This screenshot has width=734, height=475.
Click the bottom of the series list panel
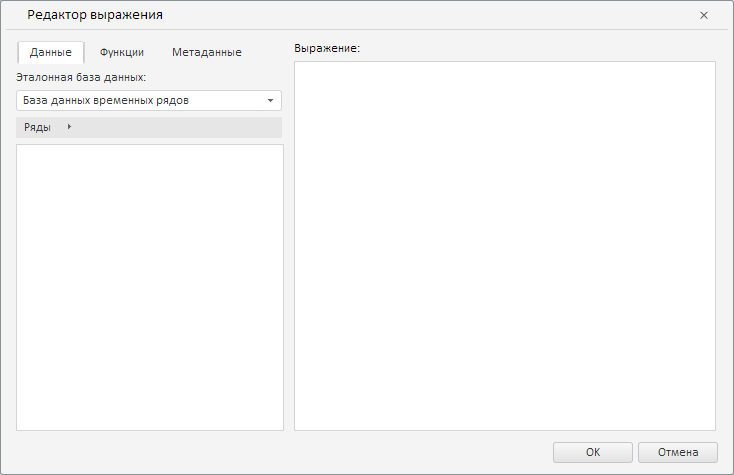coord(150,418)
